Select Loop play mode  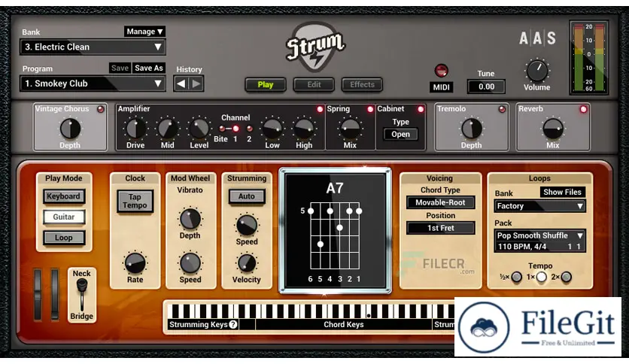(x=63, y=238)
